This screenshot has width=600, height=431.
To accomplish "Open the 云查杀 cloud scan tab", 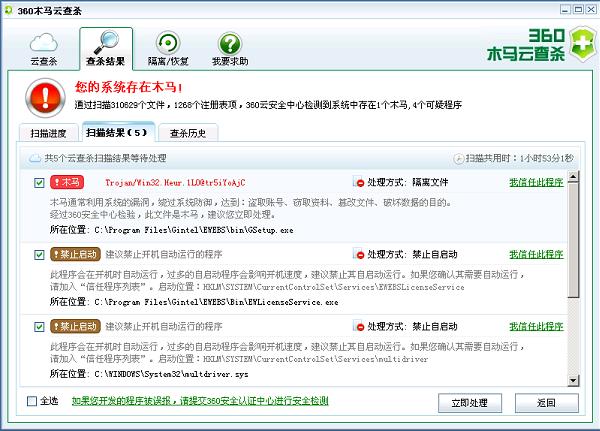I will coord(44,49).
